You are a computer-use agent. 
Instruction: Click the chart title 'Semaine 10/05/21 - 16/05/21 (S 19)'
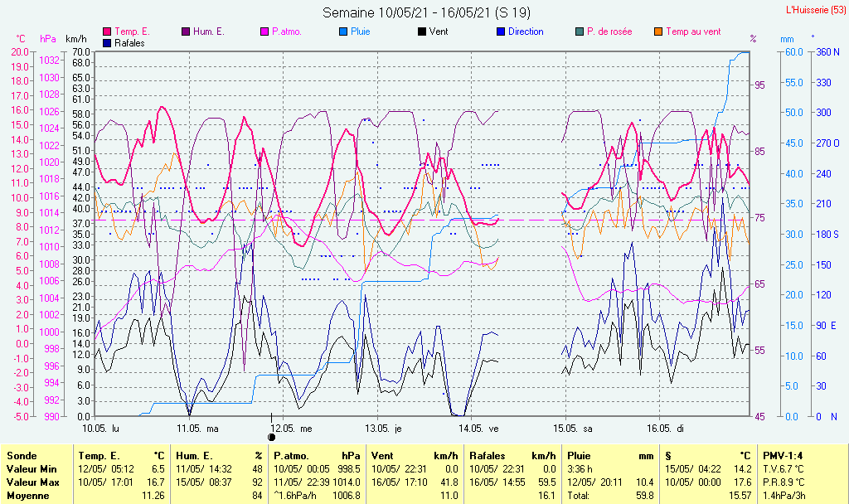click(x=426, y=12)
